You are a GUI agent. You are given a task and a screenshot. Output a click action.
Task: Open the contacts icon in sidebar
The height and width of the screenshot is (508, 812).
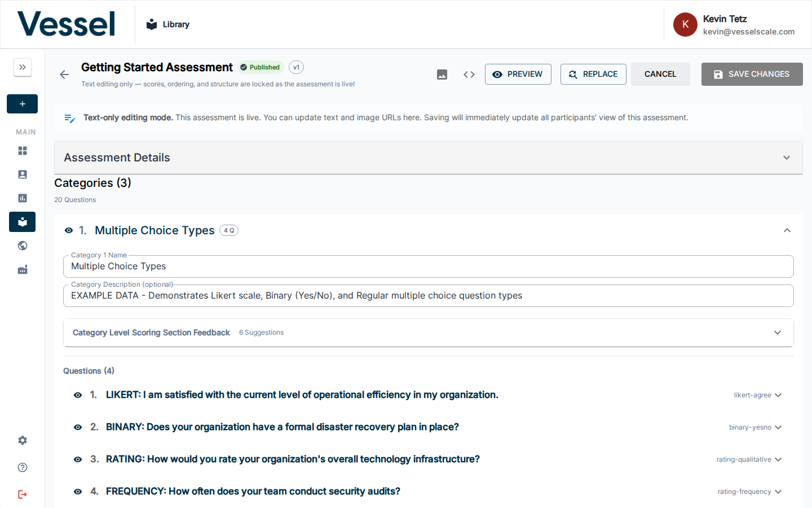(23, 174)
